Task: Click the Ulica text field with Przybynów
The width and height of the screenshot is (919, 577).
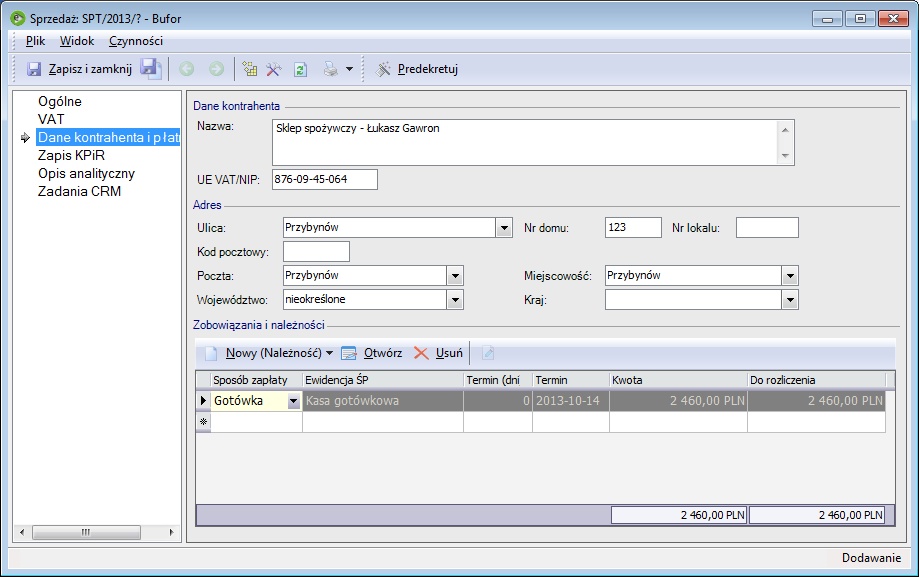Action: pyautogui.click(x=390, y=228)
